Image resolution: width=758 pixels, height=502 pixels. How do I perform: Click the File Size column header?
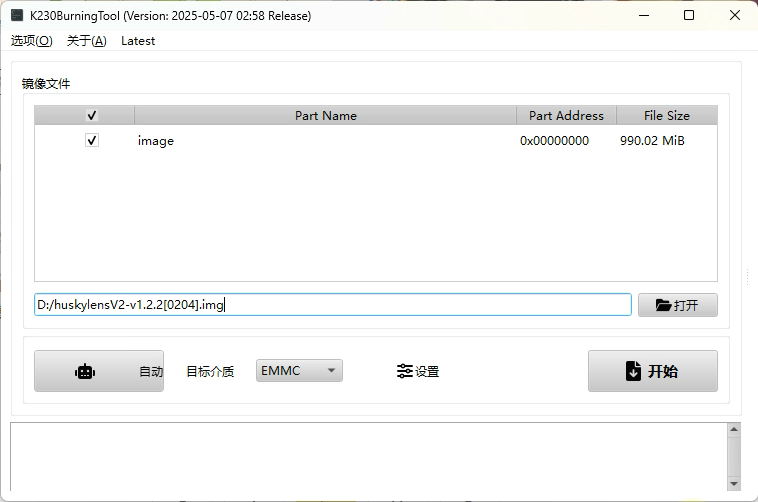click(666, 116)
